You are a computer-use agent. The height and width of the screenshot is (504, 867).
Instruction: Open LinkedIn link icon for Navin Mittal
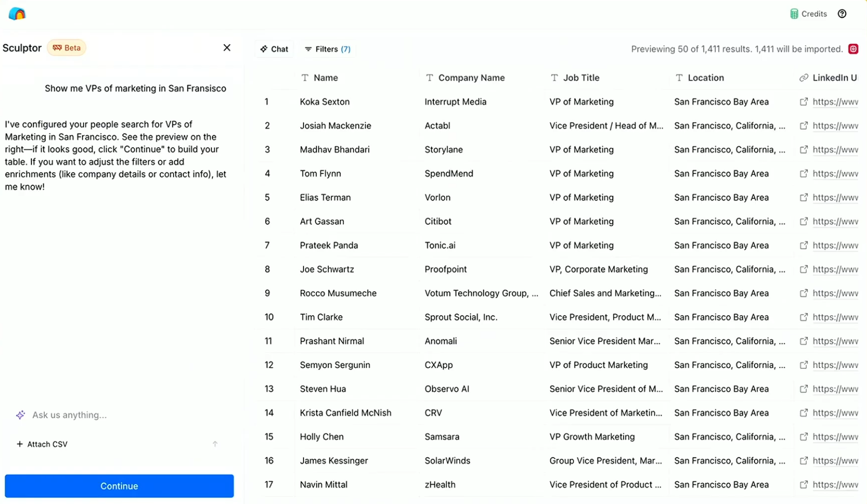point(803,485)
